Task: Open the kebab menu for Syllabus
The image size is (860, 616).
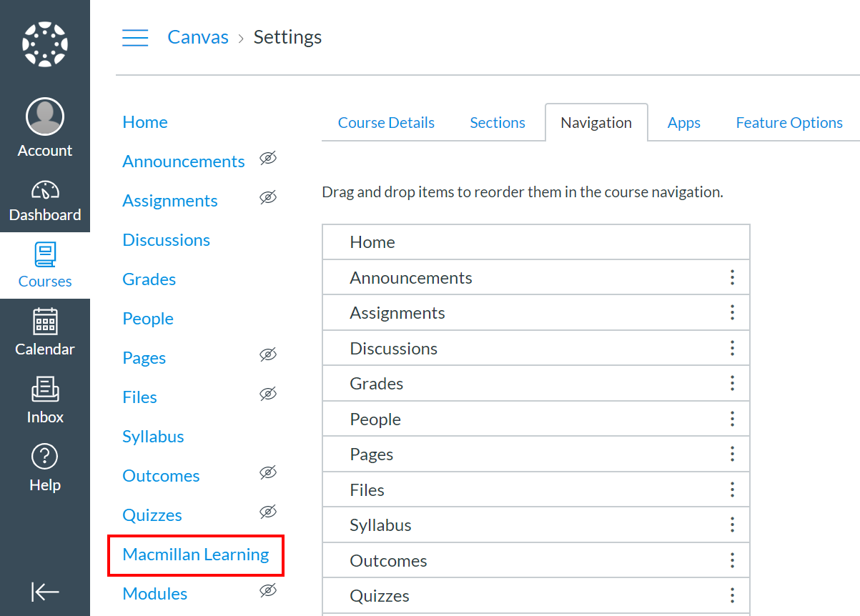Action: tap(732, 525)
